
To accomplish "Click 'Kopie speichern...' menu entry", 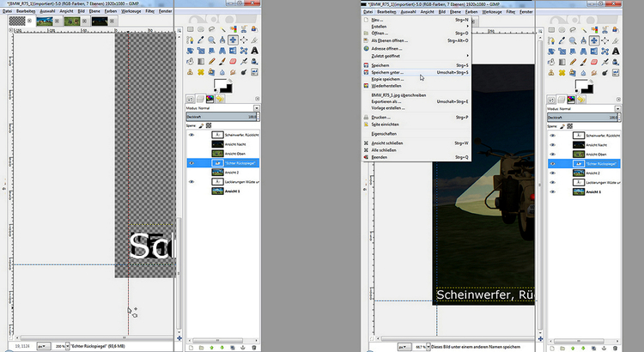I will click(x=416, y=79).
